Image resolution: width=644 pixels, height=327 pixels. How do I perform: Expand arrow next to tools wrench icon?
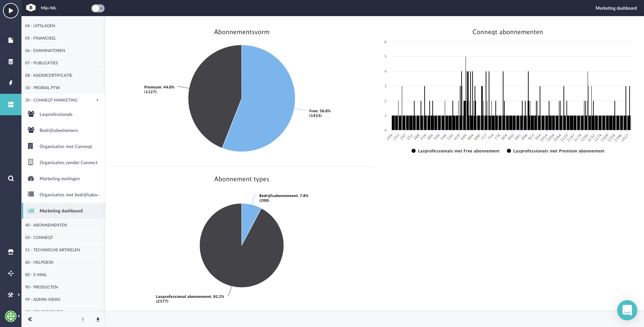click(19, 295)
